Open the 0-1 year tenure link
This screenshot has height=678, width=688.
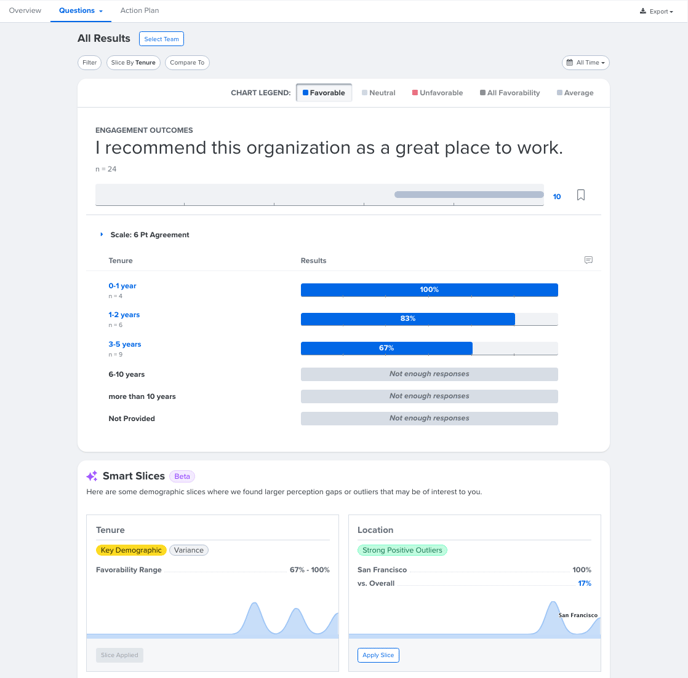(122, 286)
